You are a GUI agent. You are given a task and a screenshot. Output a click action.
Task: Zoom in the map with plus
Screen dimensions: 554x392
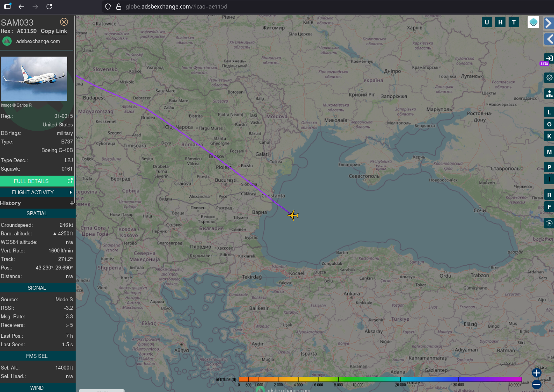click(x=537, y=373)
